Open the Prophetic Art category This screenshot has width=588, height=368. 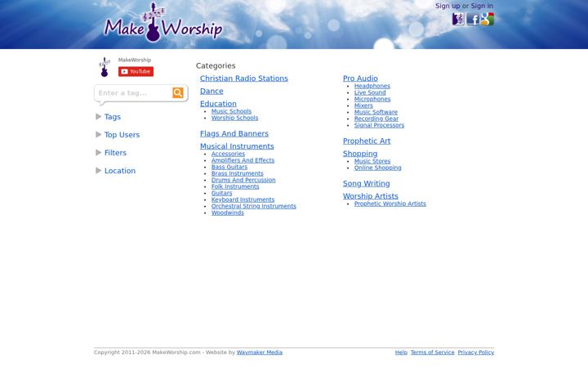point(367,141)
